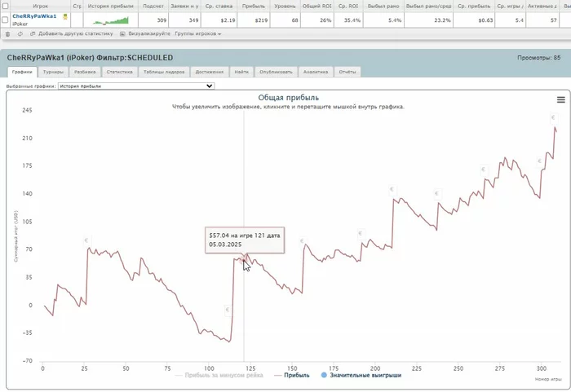Click the $2.19 average stake cell
This screenshot has width=571, height=392.
[219, 20]
